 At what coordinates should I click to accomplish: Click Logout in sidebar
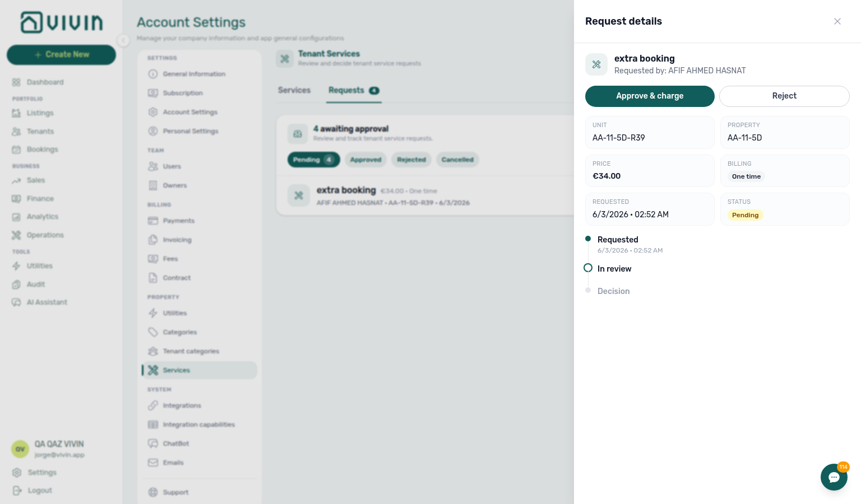(33, 491)
